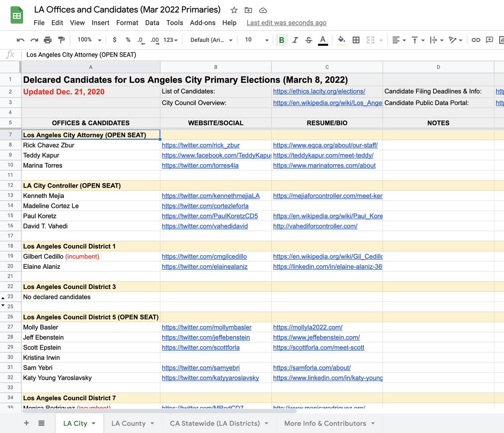Open the merge cells dropdown arrow
Viewport: 504px width, 433px height.
point(381,40)
